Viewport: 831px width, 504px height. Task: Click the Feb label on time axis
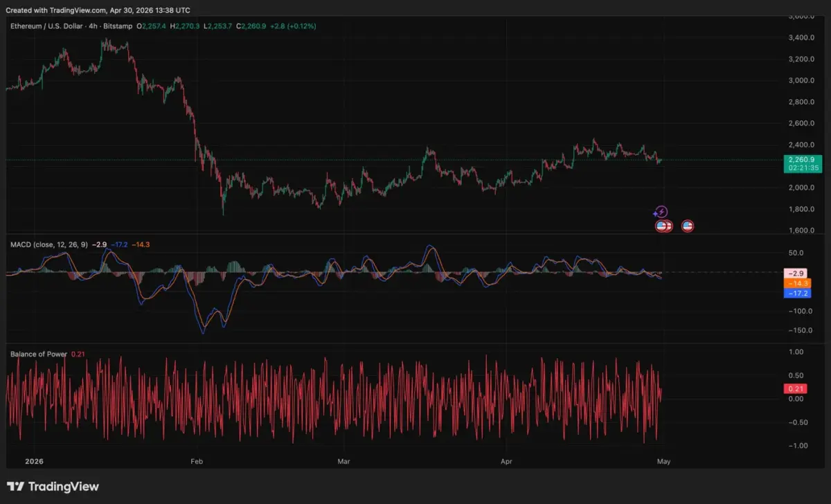pyautogui.click(x=197, y=460)
